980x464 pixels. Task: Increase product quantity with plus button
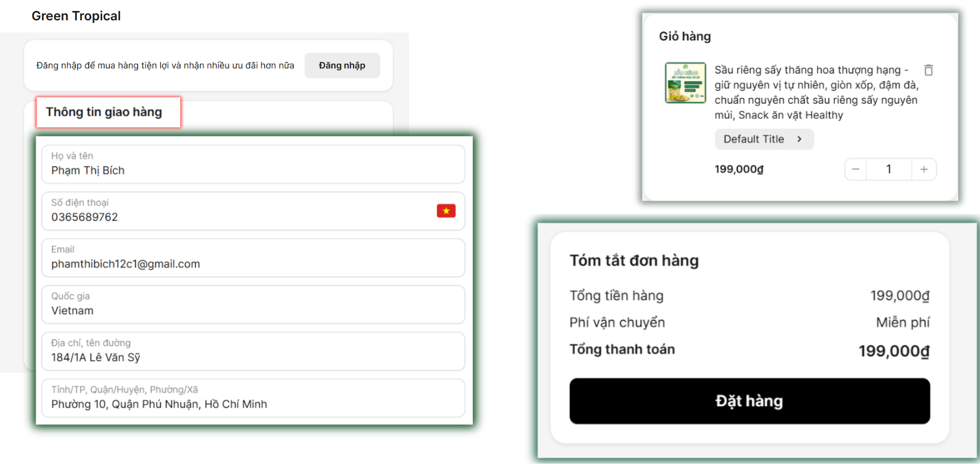tap(924, 169)
